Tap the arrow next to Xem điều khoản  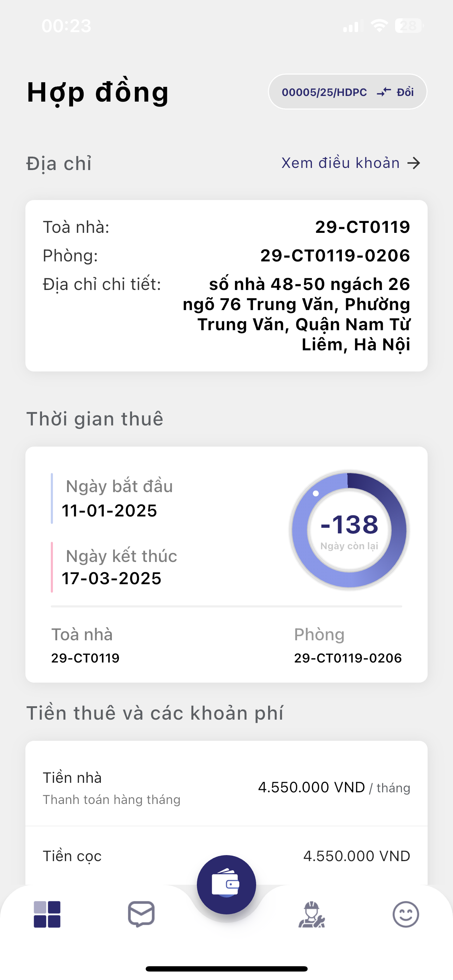pyautogui.click(x=414, y=163)
